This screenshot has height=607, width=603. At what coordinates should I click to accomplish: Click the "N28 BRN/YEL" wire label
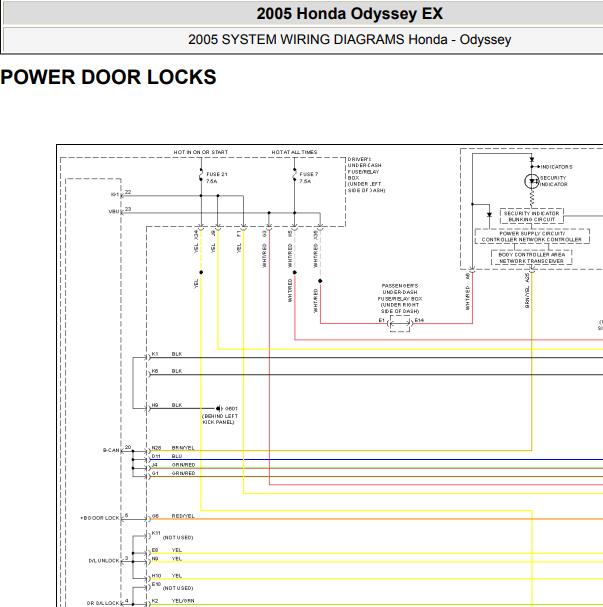pos(173,448)
